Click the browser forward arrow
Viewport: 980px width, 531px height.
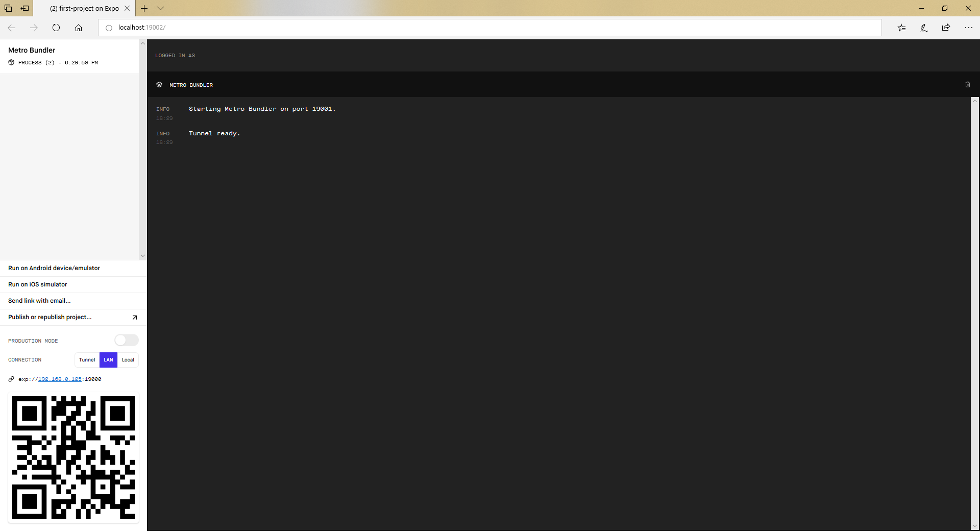34,28
